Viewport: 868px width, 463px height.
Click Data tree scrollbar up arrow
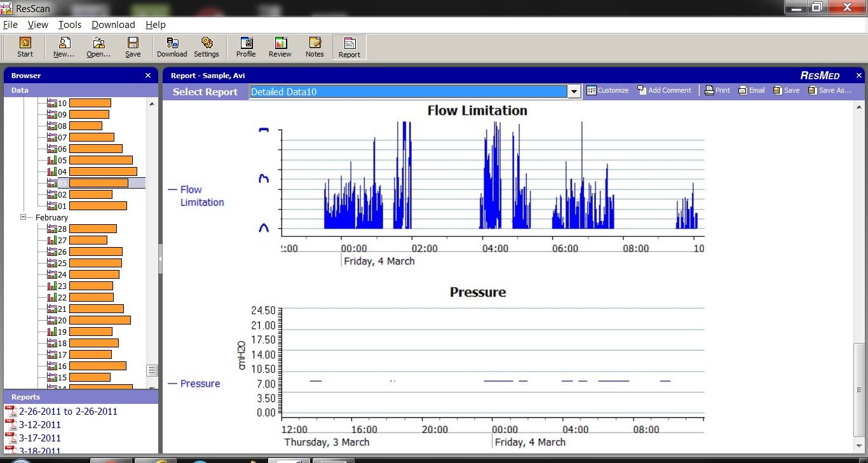point(151,104)
